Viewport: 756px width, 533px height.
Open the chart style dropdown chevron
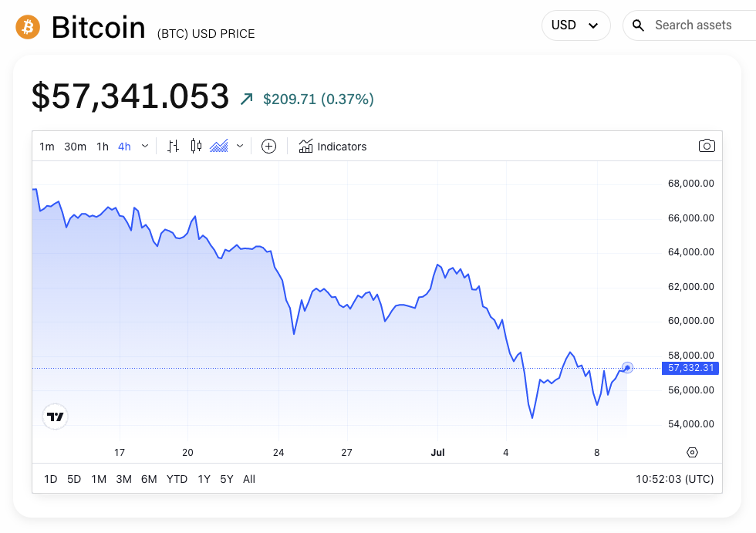(x=239, y=146)
